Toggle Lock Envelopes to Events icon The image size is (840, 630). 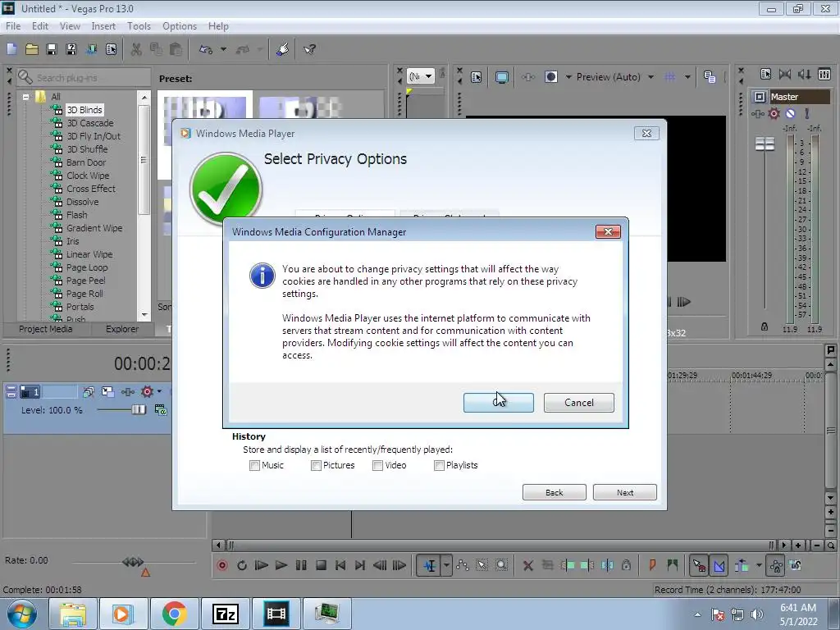point(776,565)
